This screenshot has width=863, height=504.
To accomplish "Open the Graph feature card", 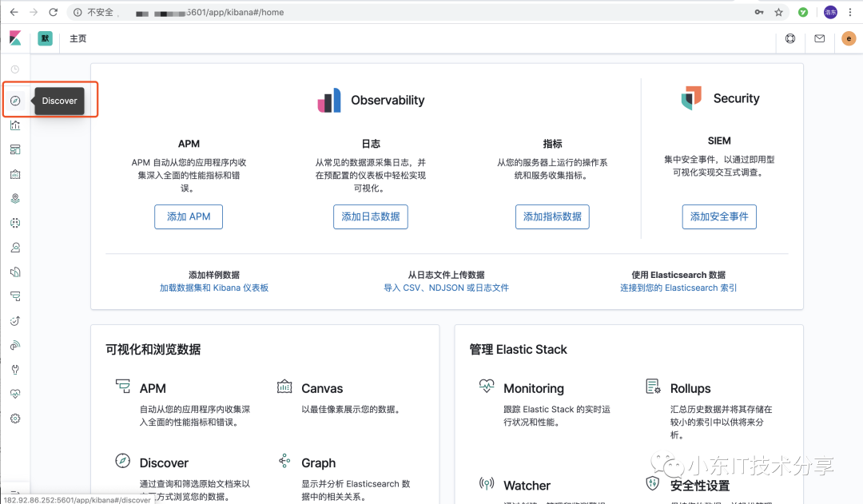I will pos(346,478).
